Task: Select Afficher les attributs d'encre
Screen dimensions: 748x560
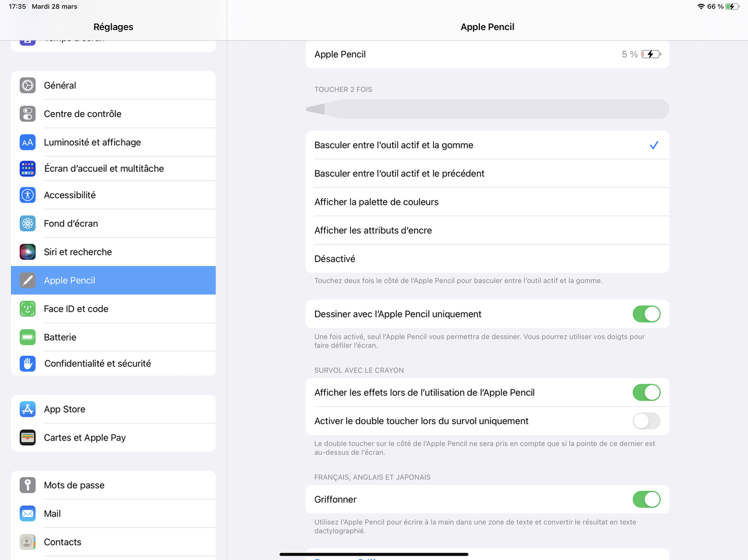Action: pyautogui.click(x=487, y=230)
